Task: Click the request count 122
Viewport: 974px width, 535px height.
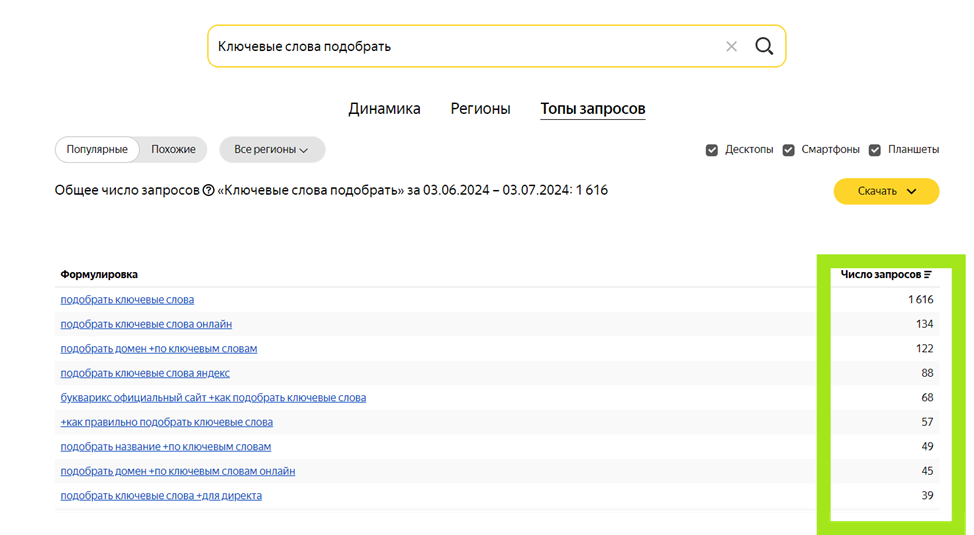Action: (x=924, y=349)
